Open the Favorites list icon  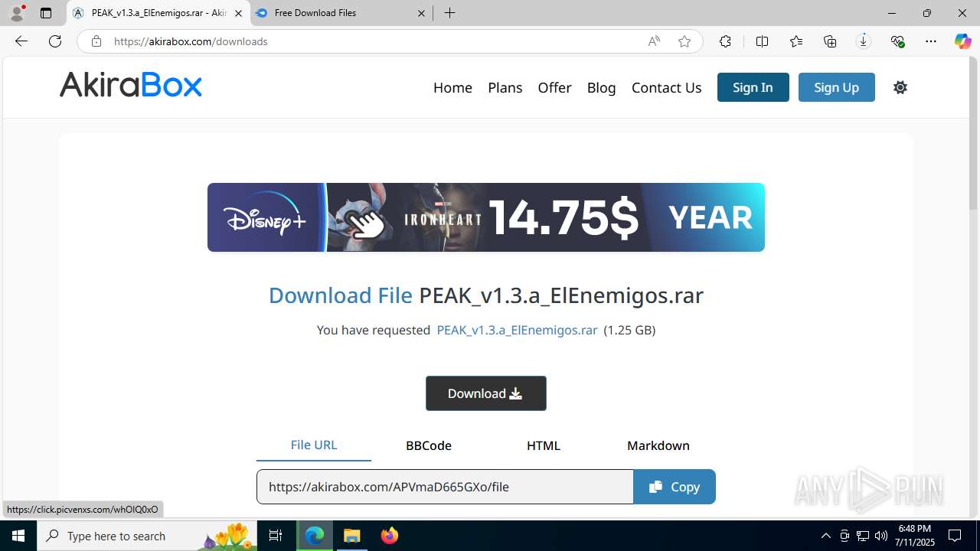pyautogui.click(x=796, y=41)
